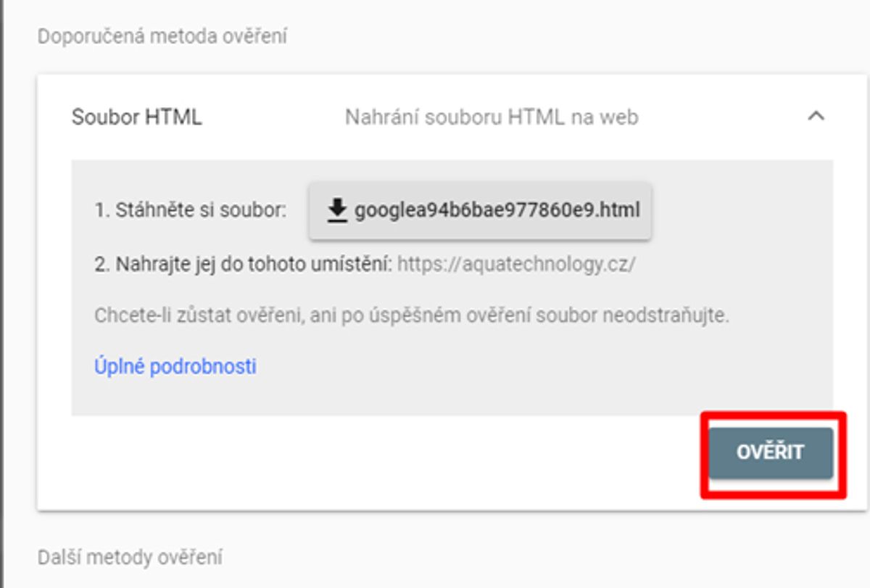Screen dimensions: 870x588
Task: Click the "1. Stáhněte si soubor:" step label
Action: click(191, 211)
